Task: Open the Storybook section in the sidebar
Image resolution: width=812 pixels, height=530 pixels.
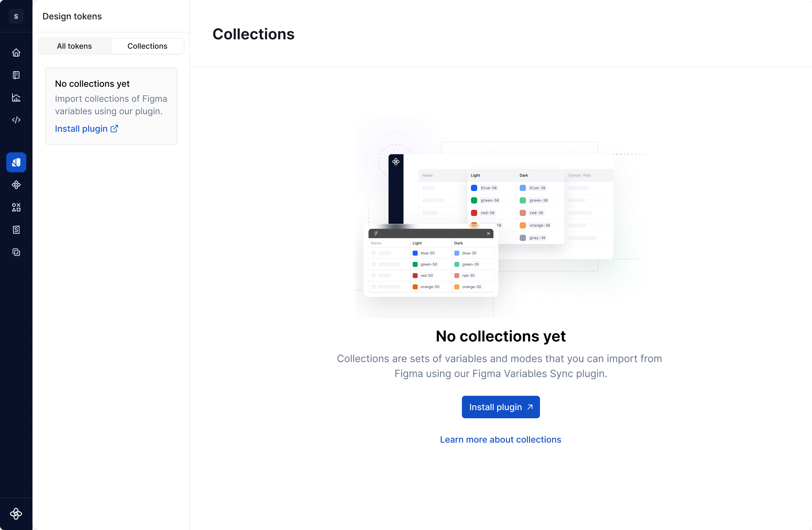Action: (16, 229)
